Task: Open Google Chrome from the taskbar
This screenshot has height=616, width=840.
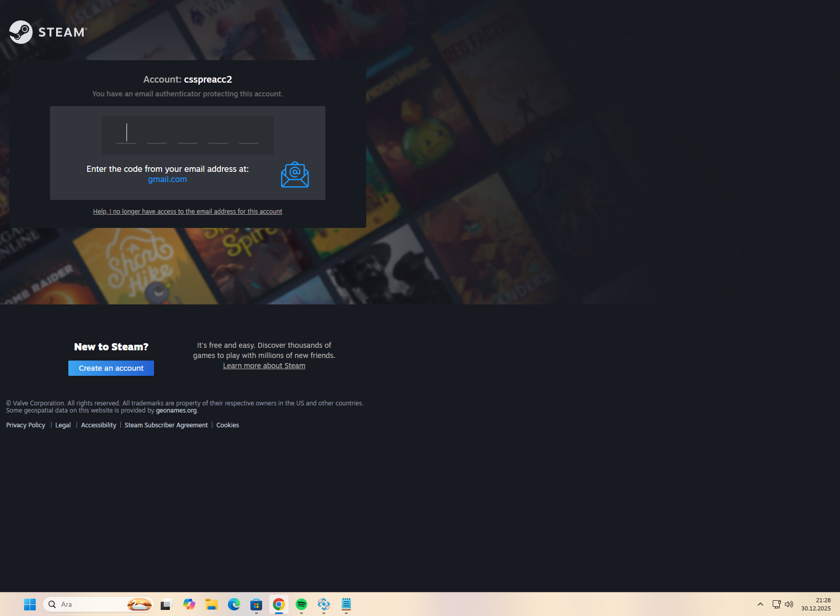Action: pos(279,604)
